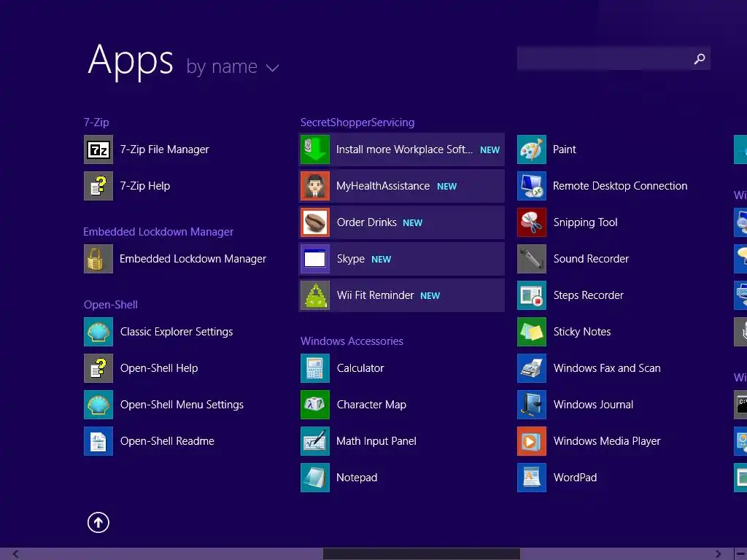747x560 pixels.
Task: Open Classic Explorer Settings shell icon
Action: pyautogui.click(x=98, y=332)
